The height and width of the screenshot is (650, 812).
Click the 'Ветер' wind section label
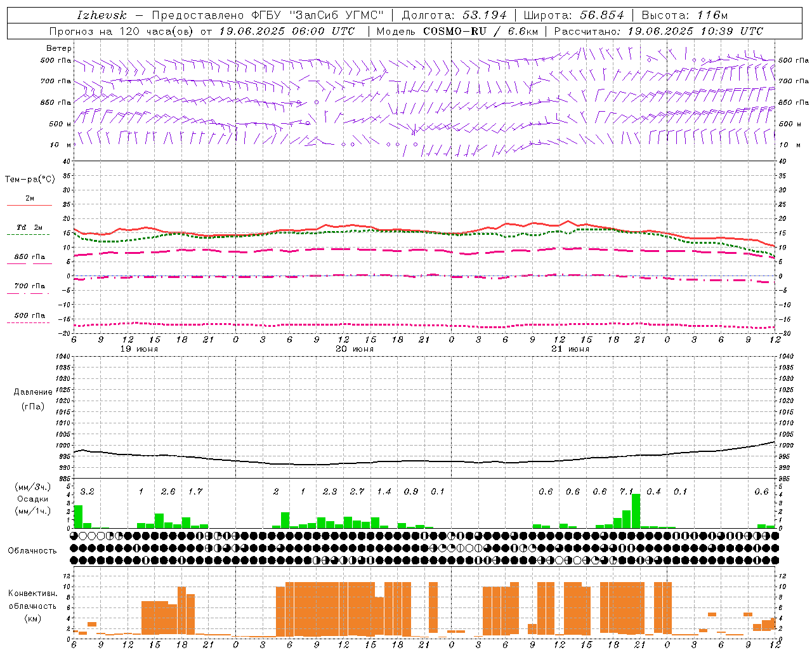(x=59, y=48)
